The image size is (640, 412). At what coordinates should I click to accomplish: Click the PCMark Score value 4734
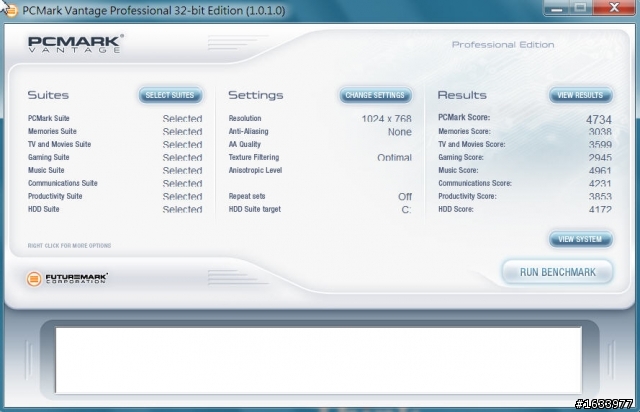[x=599, y=120]
